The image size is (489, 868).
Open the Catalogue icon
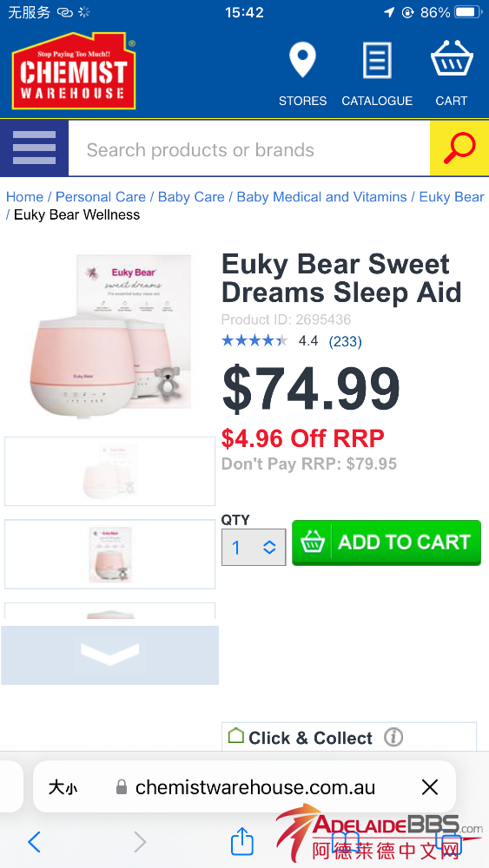[377, 61]
